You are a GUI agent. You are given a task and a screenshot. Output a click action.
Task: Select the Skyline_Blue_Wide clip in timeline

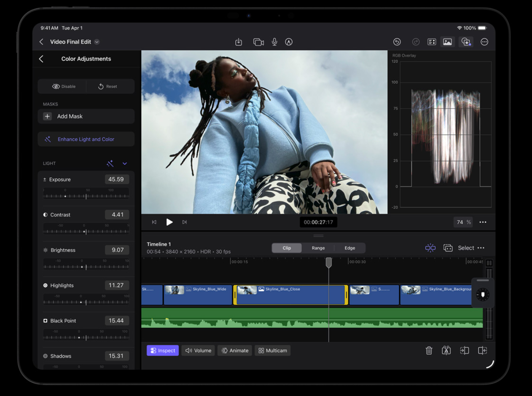198,295
